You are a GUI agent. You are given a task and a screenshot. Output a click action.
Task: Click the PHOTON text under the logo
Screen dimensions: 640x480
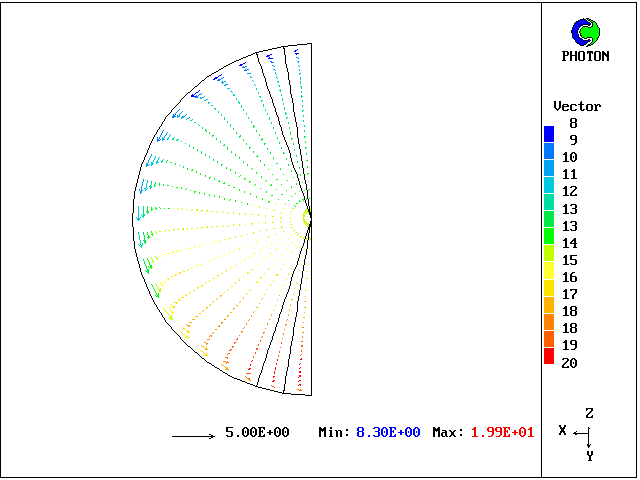coord(585,57)
